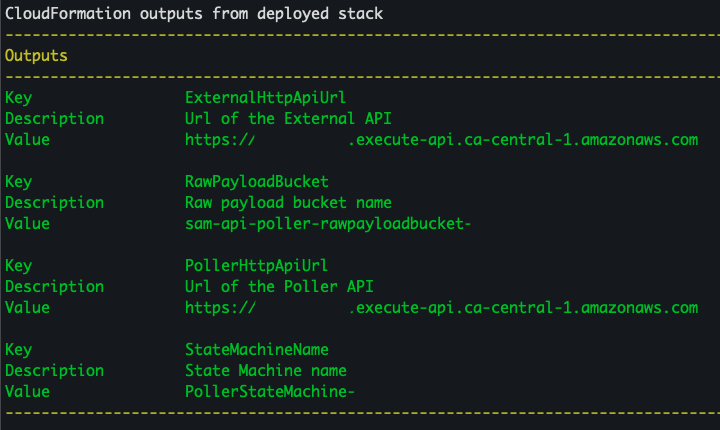Click the https:// prefix of External API value
Viewport: 720px width, 430px height.
point(220,140)
